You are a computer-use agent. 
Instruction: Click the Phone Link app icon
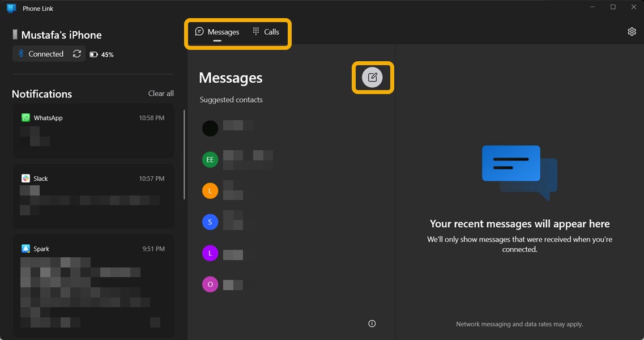pos(11,8)
